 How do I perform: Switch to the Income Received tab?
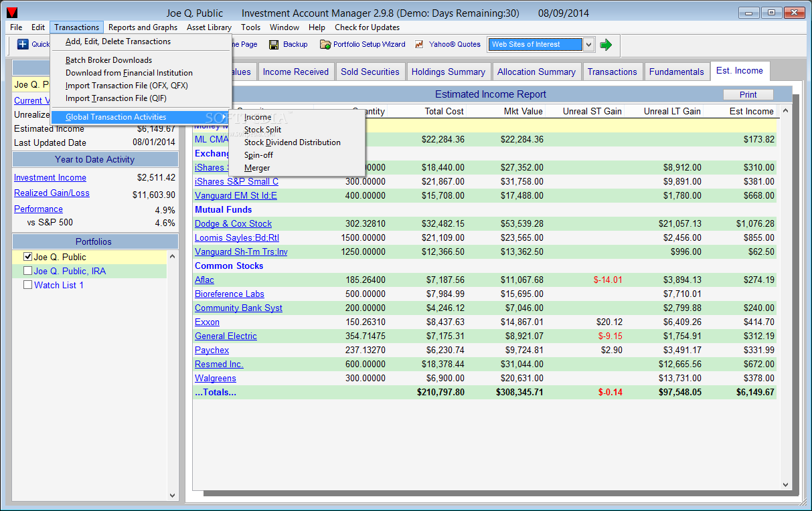coord(296,72)
